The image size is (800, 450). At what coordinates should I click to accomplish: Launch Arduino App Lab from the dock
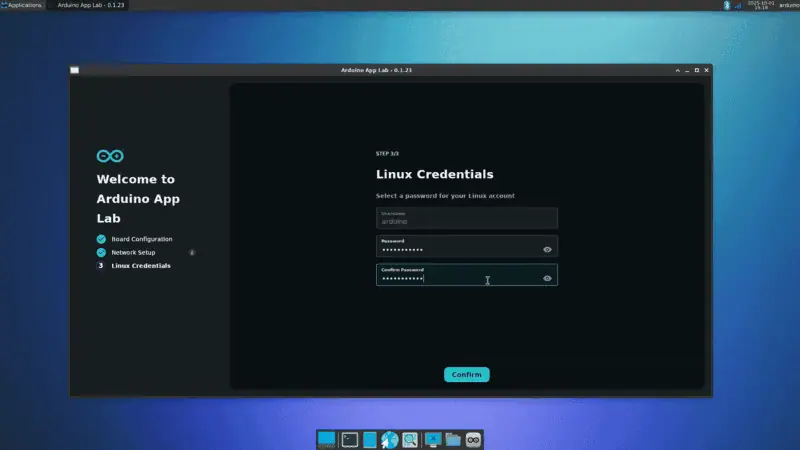click(473, 439)
